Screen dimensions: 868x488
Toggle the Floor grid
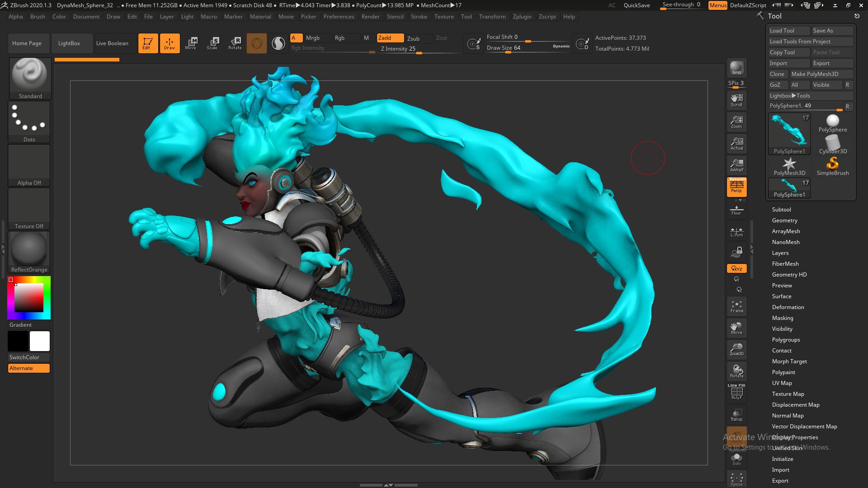736,210
